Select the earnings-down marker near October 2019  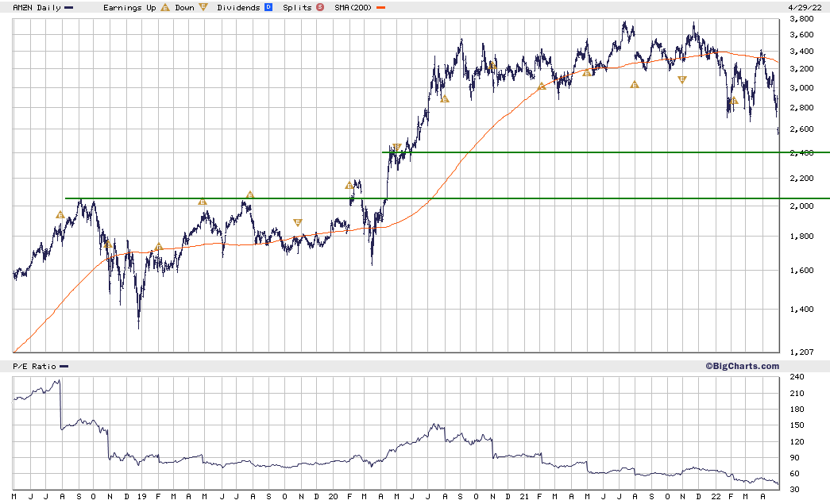pos(298,223)
